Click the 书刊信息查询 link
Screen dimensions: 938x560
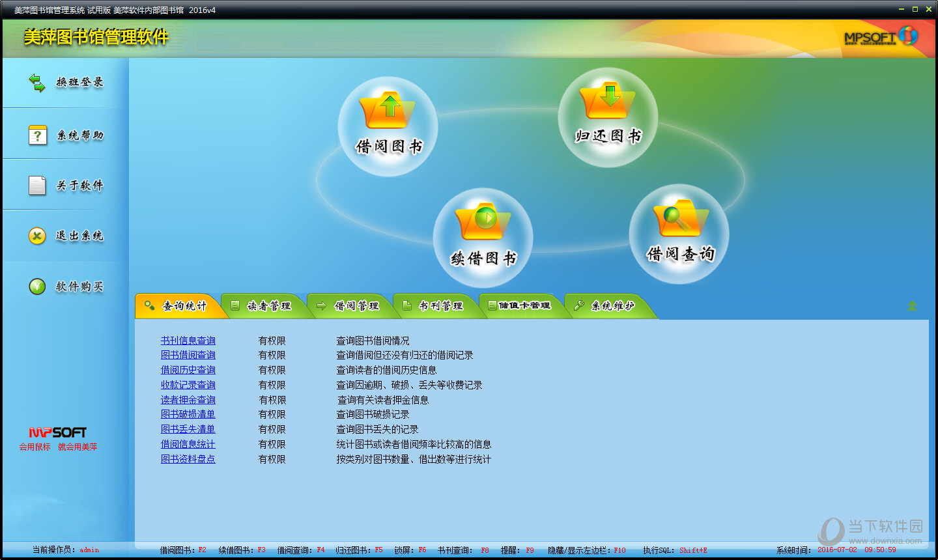188,341
